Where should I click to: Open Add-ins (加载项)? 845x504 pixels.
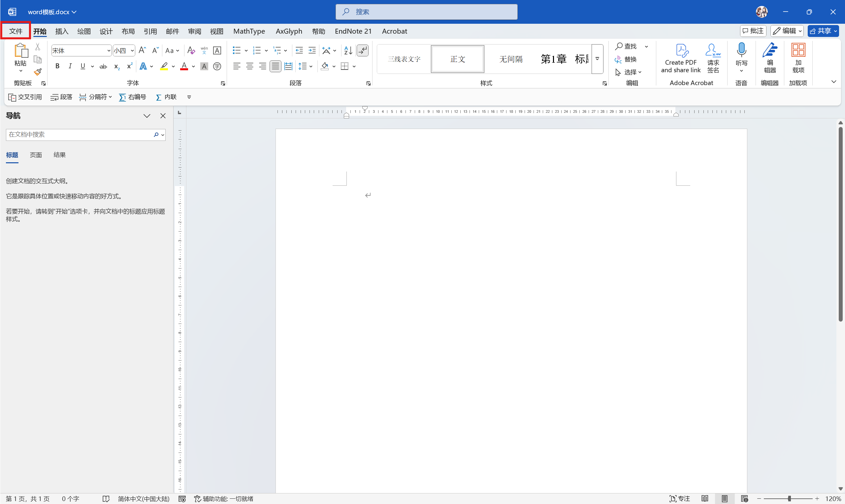click(798, 58)
